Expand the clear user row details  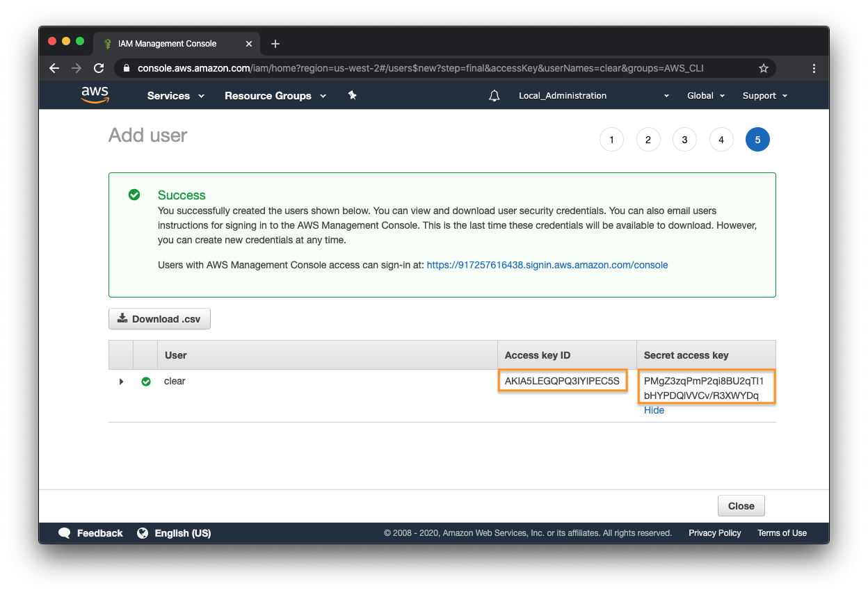coord(121,382)
